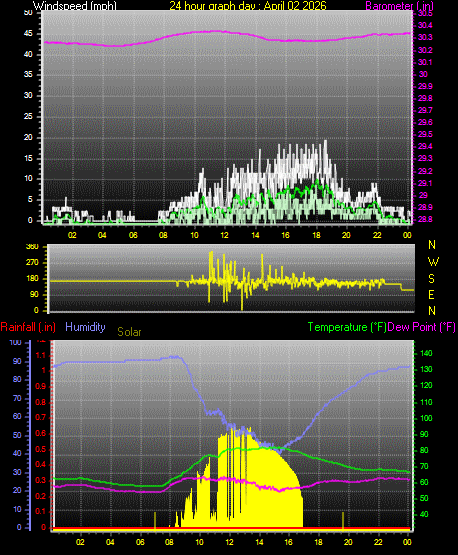This screenshot has height=555, width=458.
Task: Click the 0.3 value on the rainfall axis
Action: [x=41, y=480]
